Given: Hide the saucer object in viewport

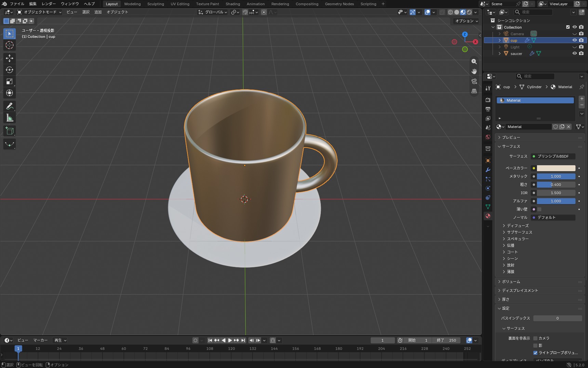Looking at the screenshot, I should click(574, 53).
